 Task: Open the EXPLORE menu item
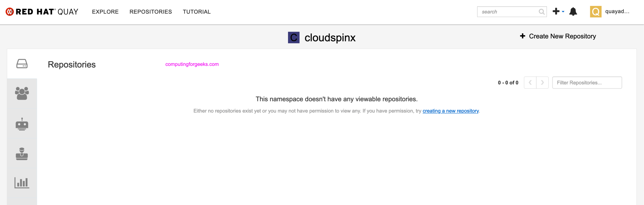(x=105, y=12)
